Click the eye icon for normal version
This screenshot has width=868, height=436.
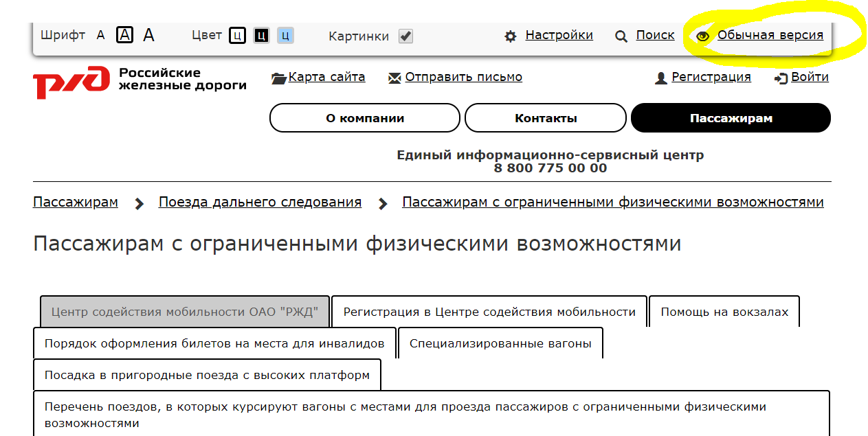[702, 36]
